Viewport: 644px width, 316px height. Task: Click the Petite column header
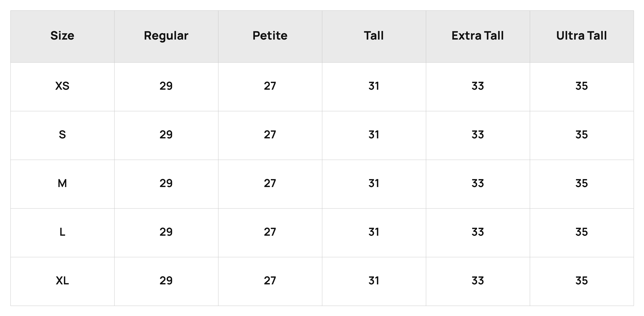(270, 36)
